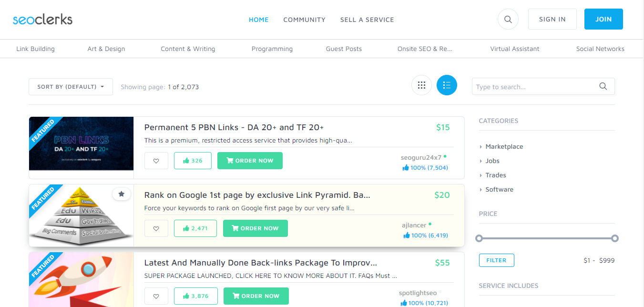Click the blue Join button
Image resolution: width=644 pixels, height=307 pixels.
click(x=603, y=19)
